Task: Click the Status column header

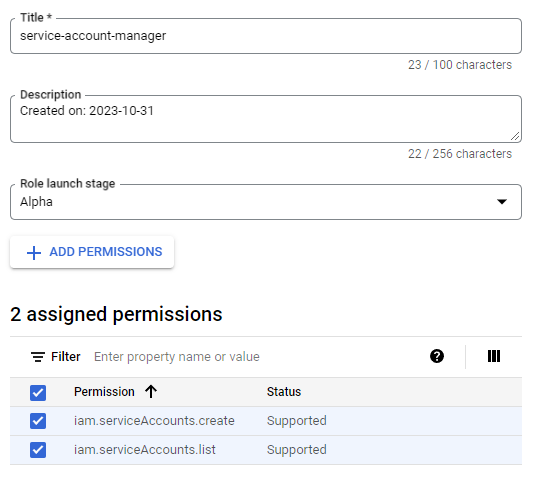Action: [x=284, y=392]
